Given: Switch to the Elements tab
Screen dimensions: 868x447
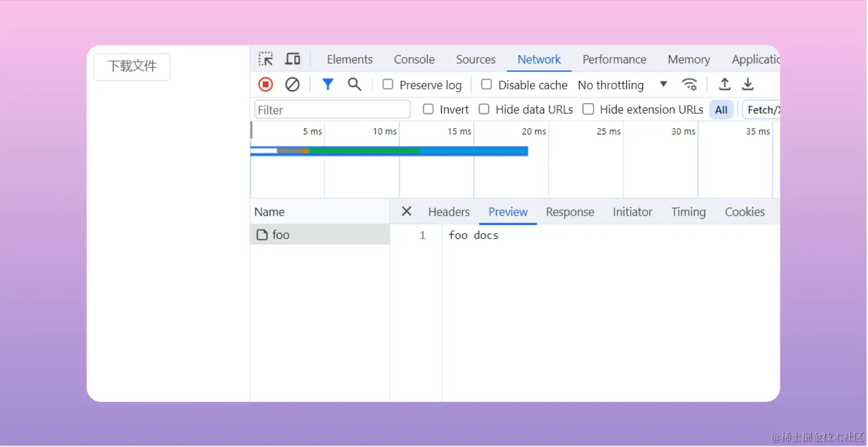Looking at the screenshot, I should [350, 59].
